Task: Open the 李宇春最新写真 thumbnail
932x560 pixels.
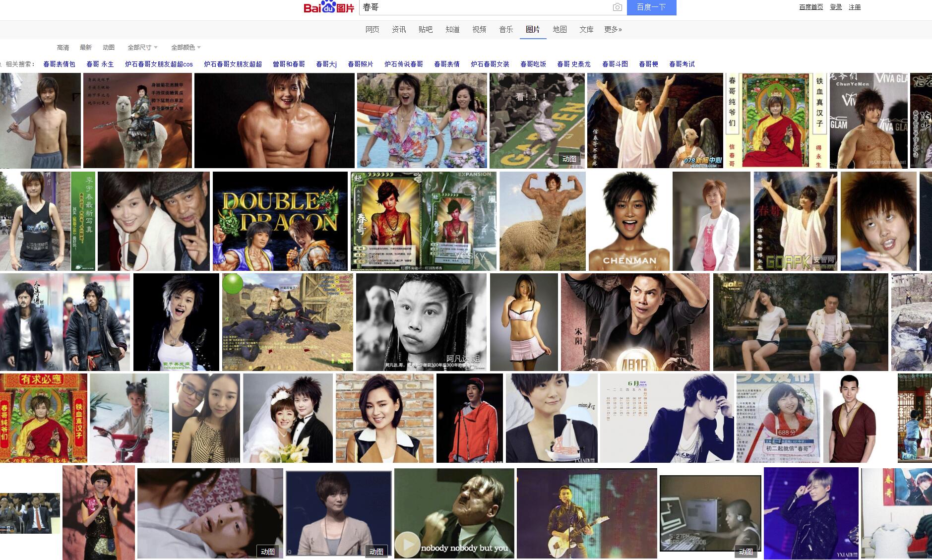Action: click(48, 221)
